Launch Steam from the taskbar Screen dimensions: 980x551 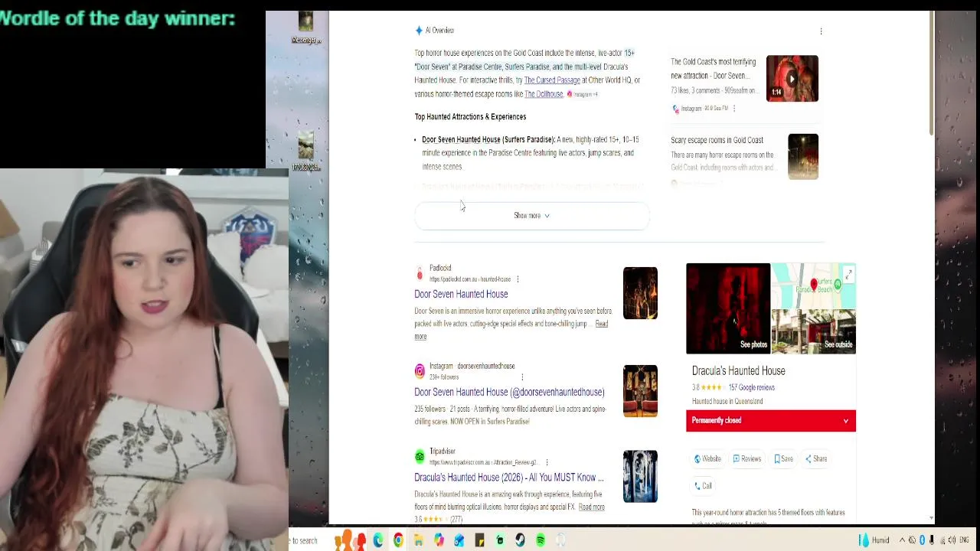pyautogui.click(x=520, y=540)
